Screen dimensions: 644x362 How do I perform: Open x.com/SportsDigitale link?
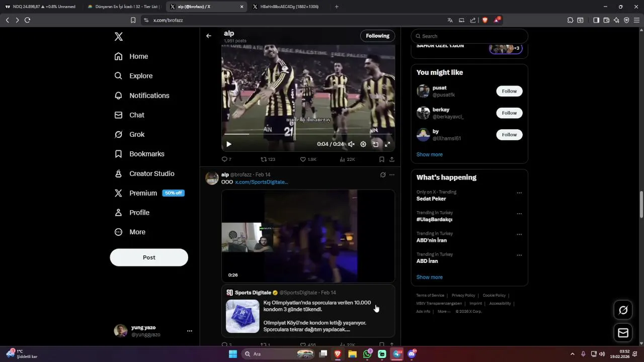(x=262, y=182)
